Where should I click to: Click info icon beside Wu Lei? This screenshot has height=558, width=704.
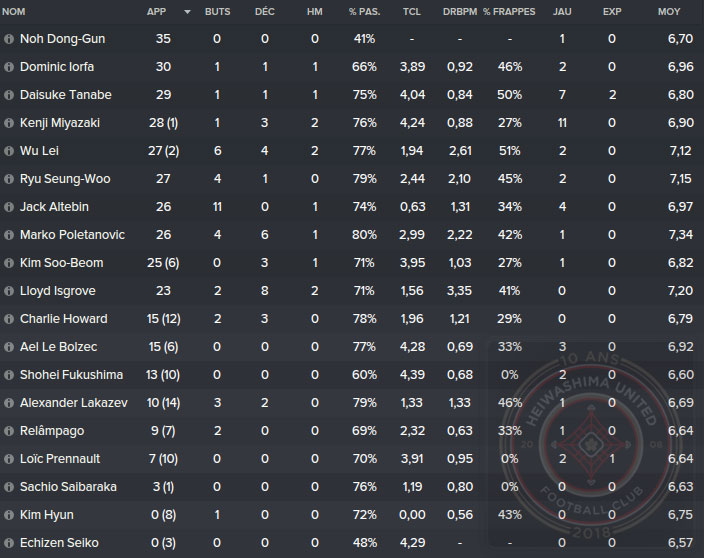[x=9, y=151]
